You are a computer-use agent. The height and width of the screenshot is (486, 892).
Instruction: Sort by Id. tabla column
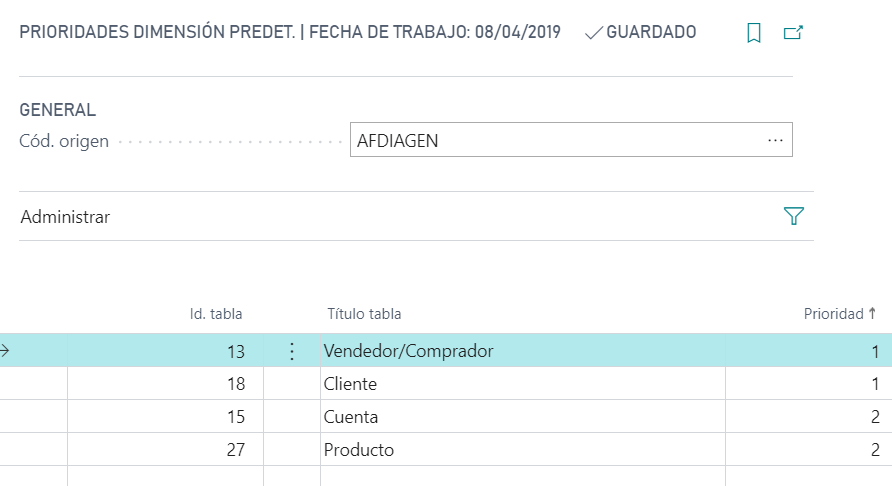click(216, 314)
